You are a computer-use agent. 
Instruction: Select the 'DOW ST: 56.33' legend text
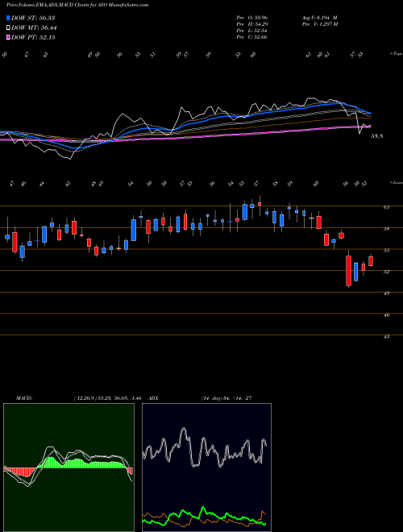[x=33, y=18]
